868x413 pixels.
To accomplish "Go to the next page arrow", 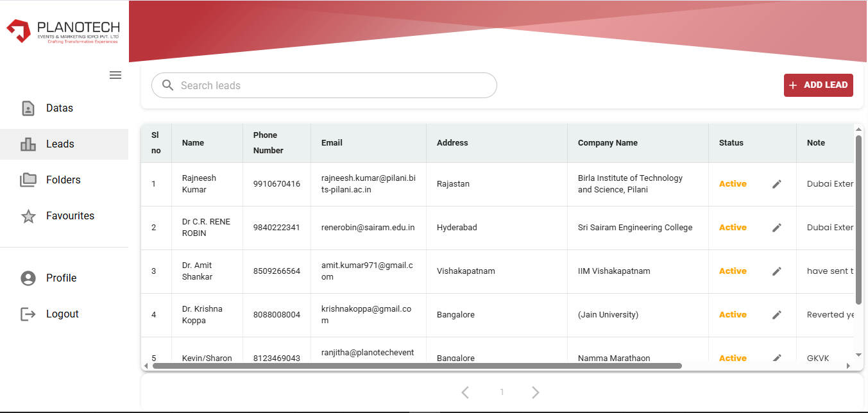I will coord(536,392).
